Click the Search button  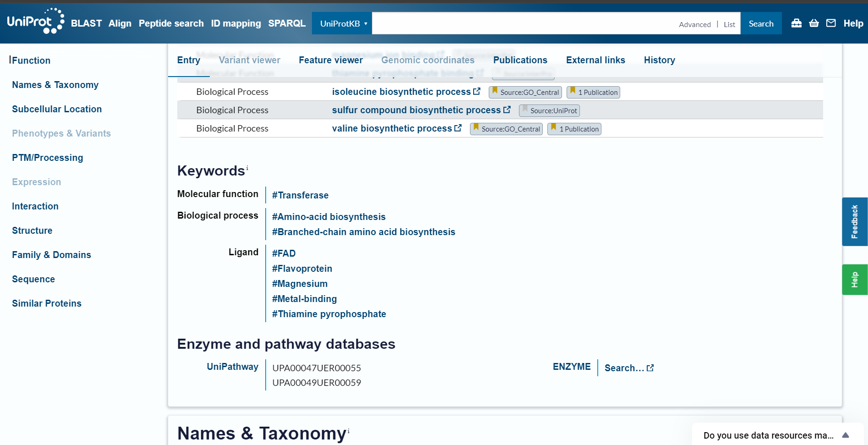click(761, 23)
